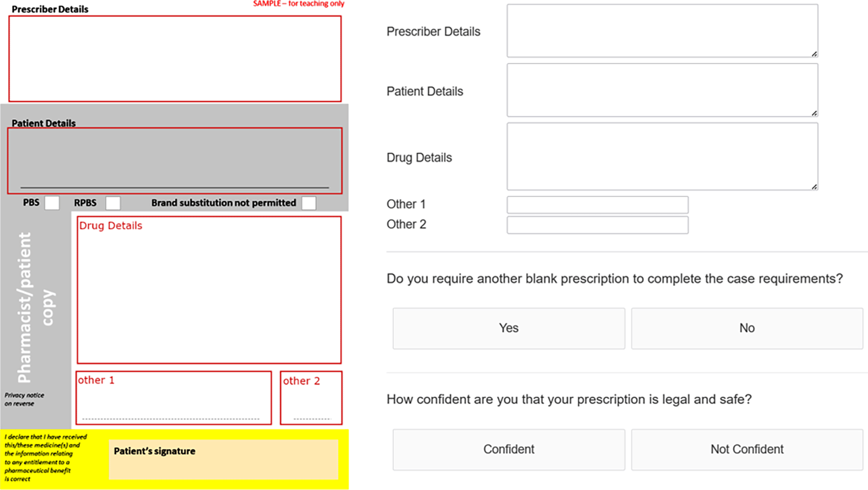The height and width of the screenshot is (490, 868).
Task: Focus the Drug Details text area
Action: (x=662, y=157)
